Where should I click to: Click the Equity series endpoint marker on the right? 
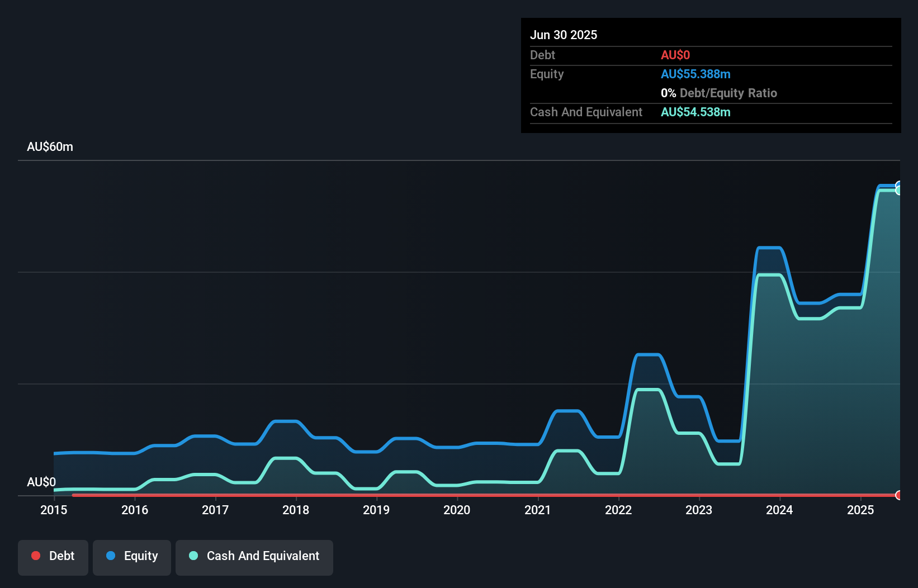[899, 185]
